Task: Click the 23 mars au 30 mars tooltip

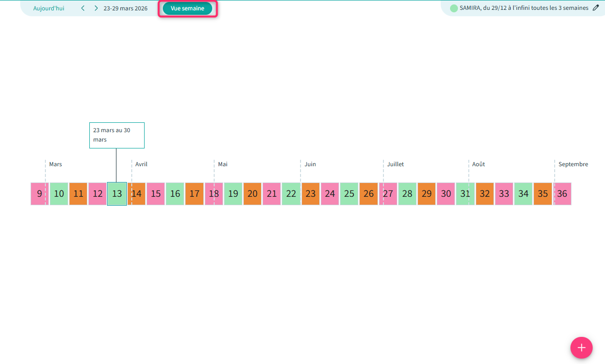Action: [117, 135]
